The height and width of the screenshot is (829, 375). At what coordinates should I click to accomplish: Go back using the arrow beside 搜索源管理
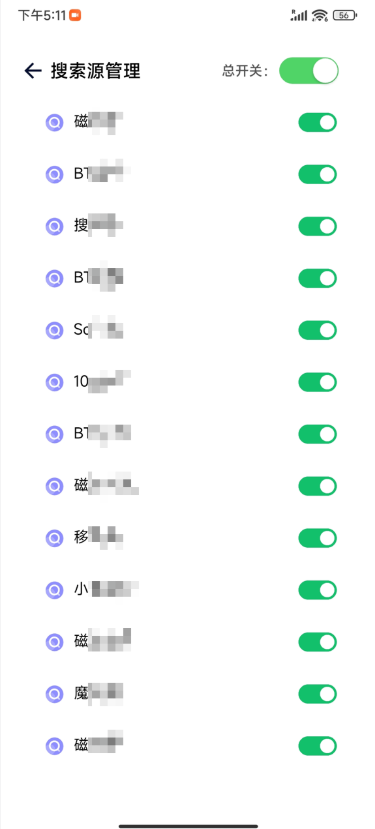click(x=33, y=71)
